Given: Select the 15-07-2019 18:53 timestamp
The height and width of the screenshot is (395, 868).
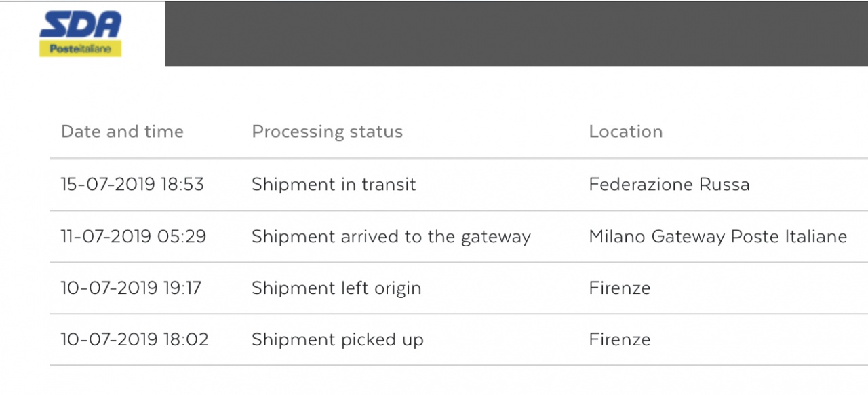Looking at the screenshot, I should point(132,185).
